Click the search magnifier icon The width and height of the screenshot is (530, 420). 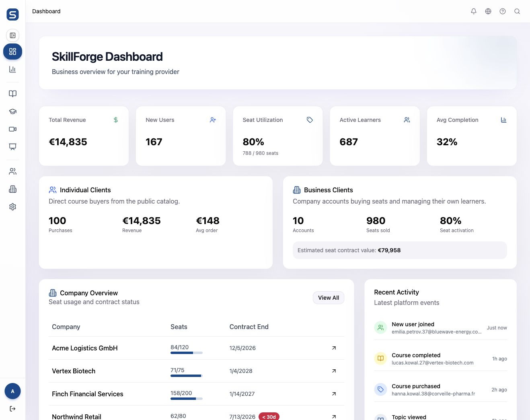[x=517, y=11]
